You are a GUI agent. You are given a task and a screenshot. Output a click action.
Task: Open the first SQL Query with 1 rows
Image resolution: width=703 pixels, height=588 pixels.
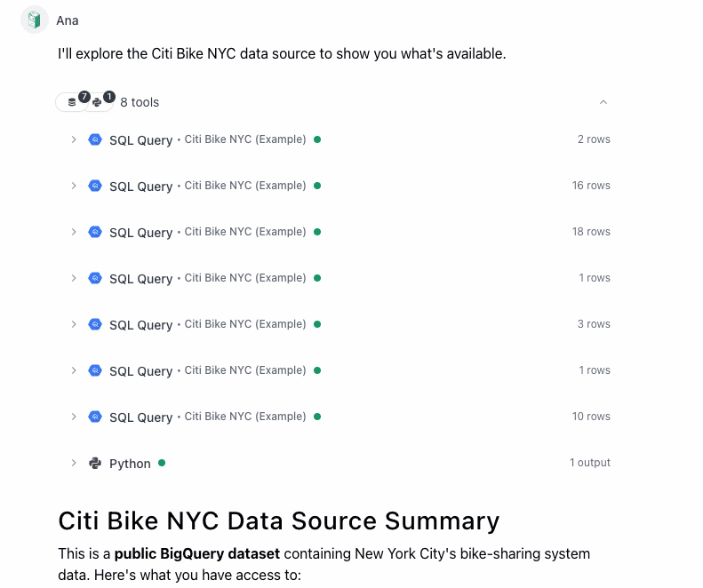coord(140,279)
